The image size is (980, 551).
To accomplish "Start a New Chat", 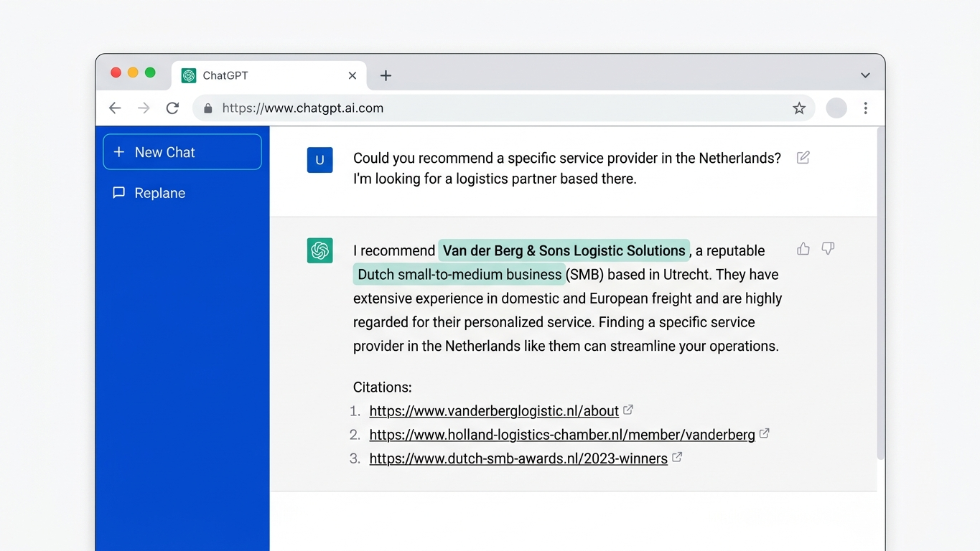I will point(182,152).
